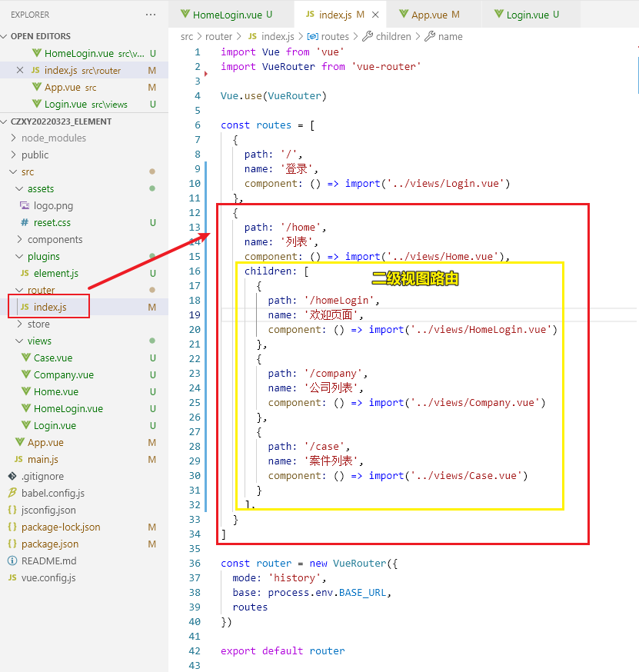Collapse plugins folder

43,256
